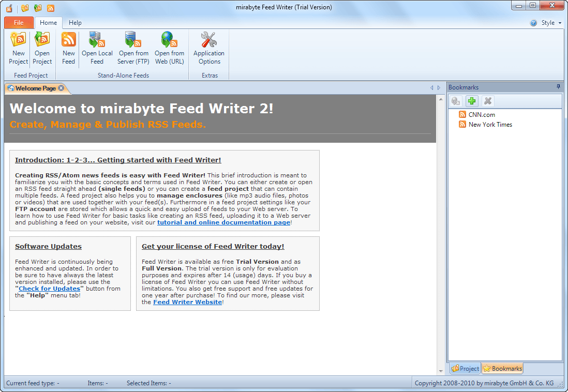Viewport: 568px width, 392px height.
Task: Open Application Options tools icon
Action: coord(209,39)
